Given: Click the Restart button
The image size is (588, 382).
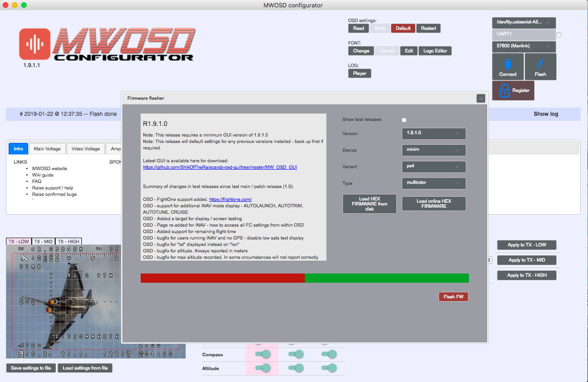Looking at the screenshot, I should [x=428, y=28].
